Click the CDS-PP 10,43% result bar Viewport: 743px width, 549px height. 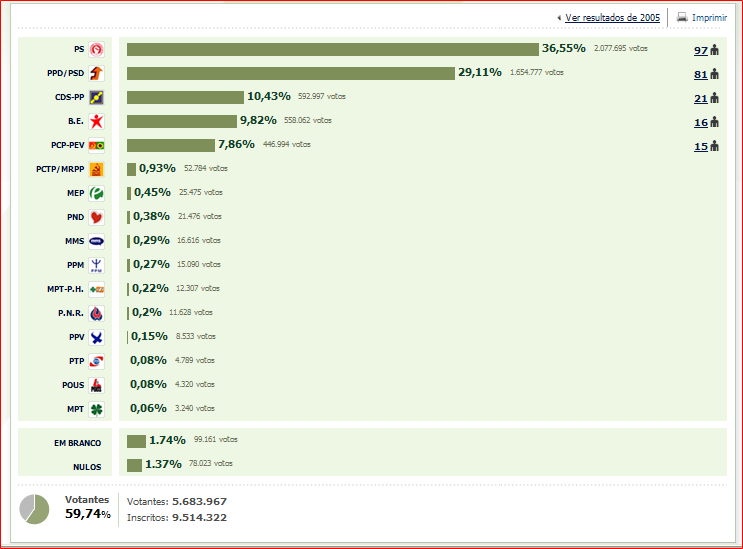tap(185, 97)
